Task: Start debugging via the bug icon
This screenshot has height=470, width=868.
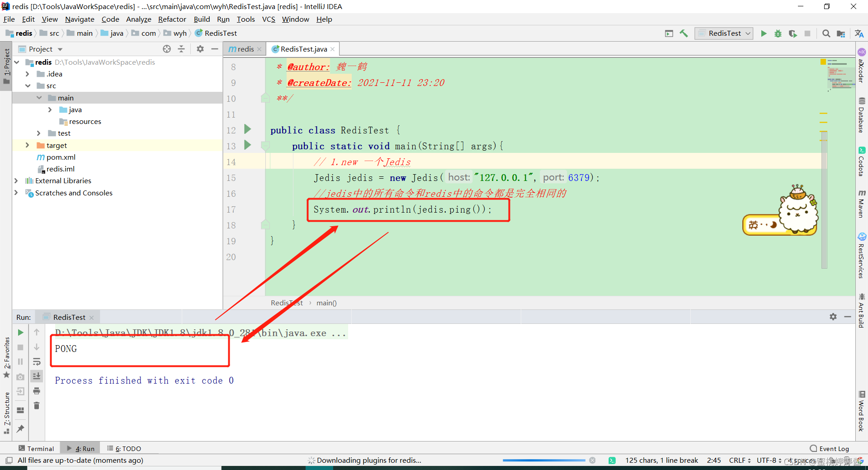Action: [x=778, y=33]
